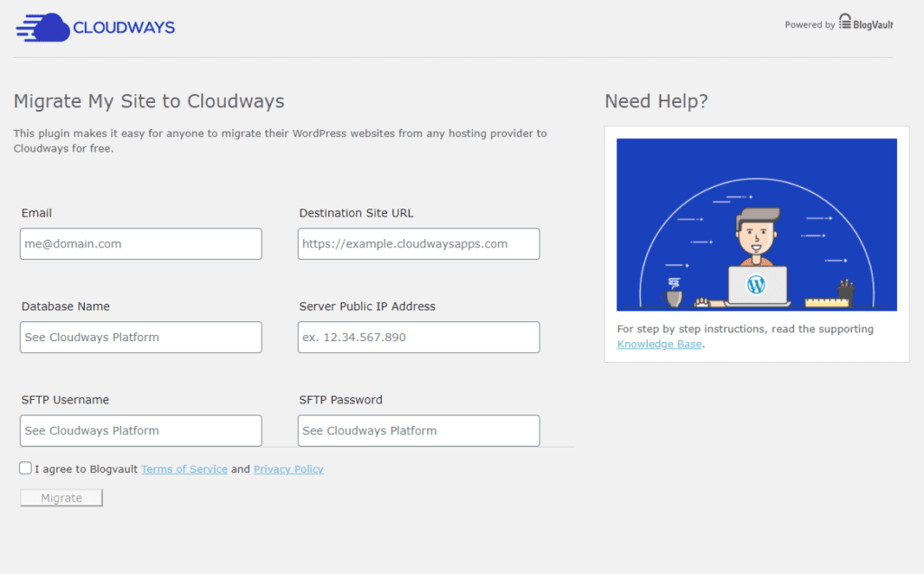Click the plugin description paragraph
The width and height of the screenshot is (924, 574).
pyautogui.click(x=281, y=141)
